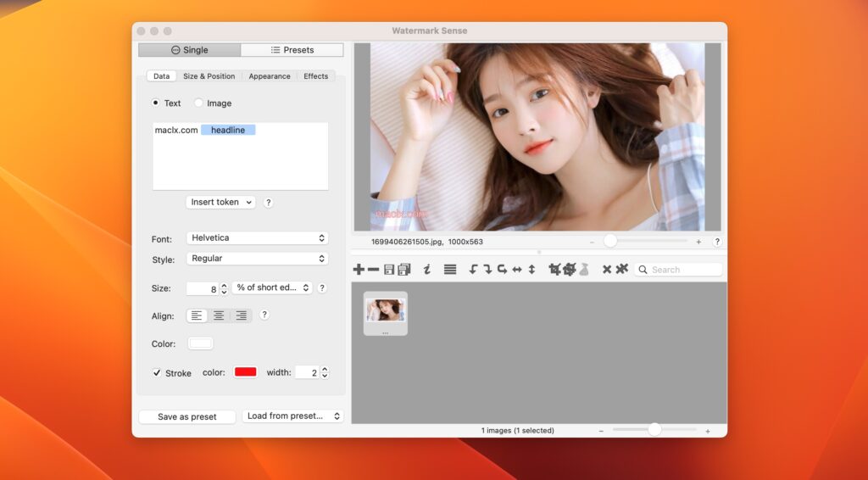This screenshot has height=480, width=868.
Task: Open the Effects tab
Action: coord(316,76)
